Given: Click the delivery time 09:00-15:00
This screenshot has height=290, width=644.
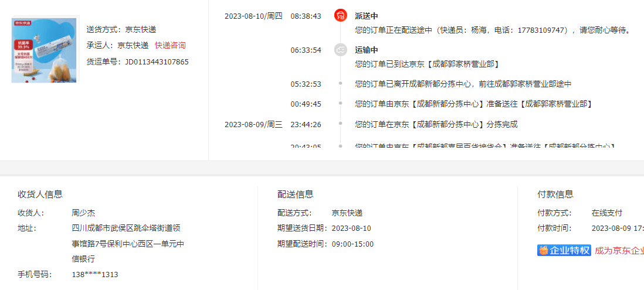Looking at the screenshot, I should pos(353,244).
